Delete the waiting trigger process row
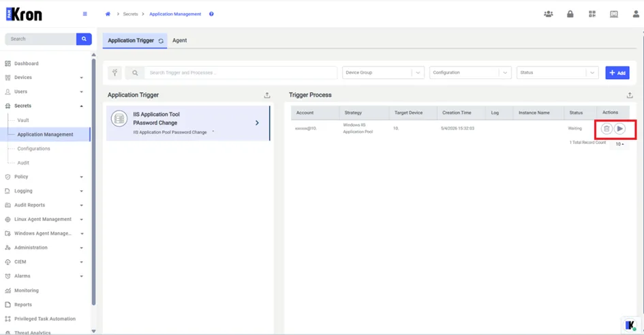 607,129
